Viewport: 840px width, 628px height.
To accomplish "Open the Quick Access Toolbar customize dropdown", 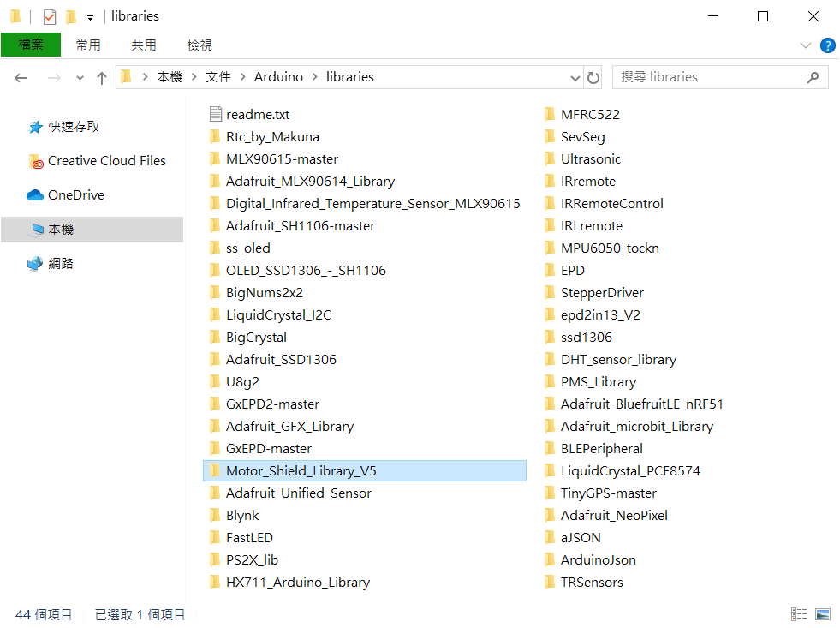I will (91, 18).
